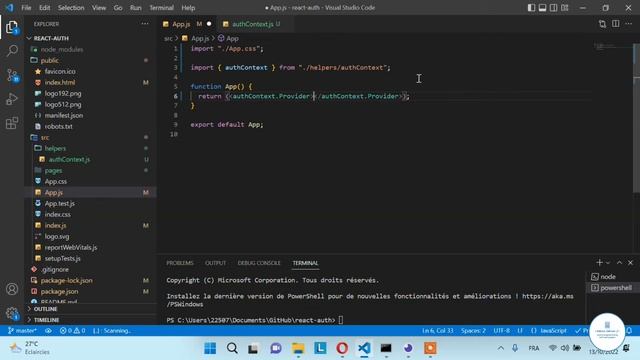Open Explorer Views and More Actions ellipsis

[145, 24]
